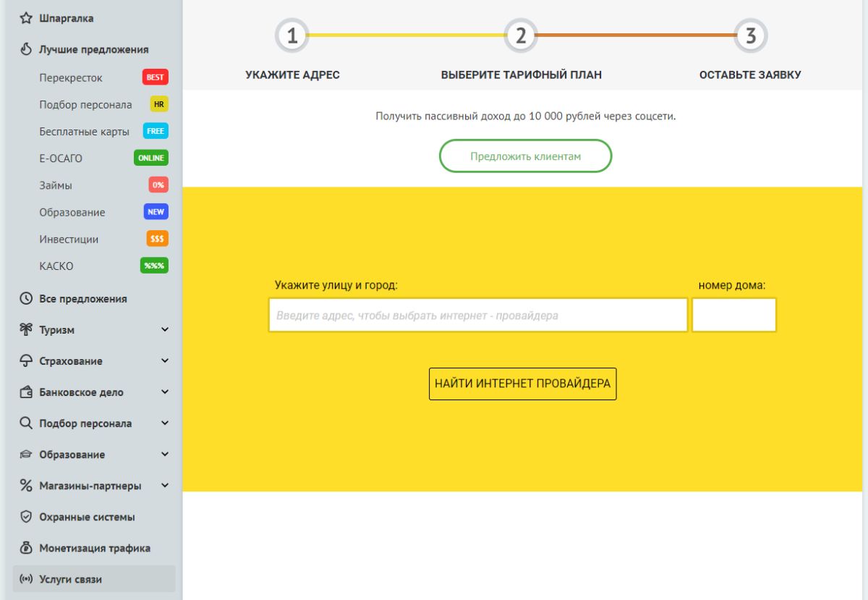
Task: Expand the Страхование section arrow
Action: click(165, 361)
